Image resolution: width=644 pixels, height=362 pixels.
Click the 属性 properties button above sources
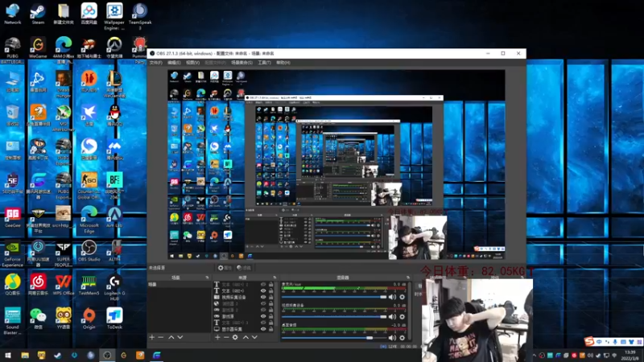pos(225,268)
